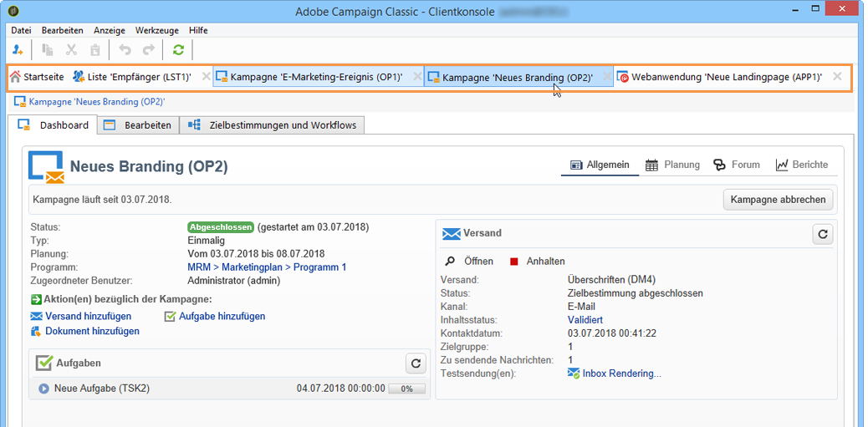868x427 pixels.
Task: Open the Berichte view
Action: [x=802, y=165]
